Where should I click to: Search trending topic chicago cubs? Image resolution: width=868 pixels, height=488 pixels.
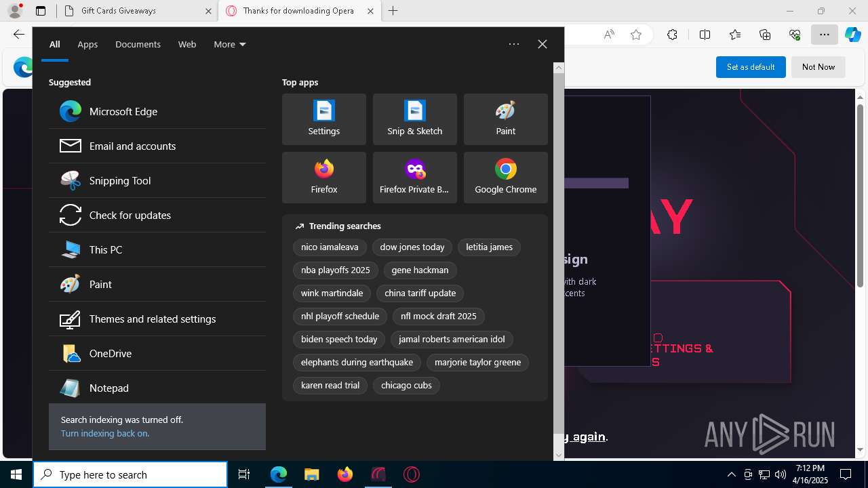pyautogui.click(x=406, y=386)
